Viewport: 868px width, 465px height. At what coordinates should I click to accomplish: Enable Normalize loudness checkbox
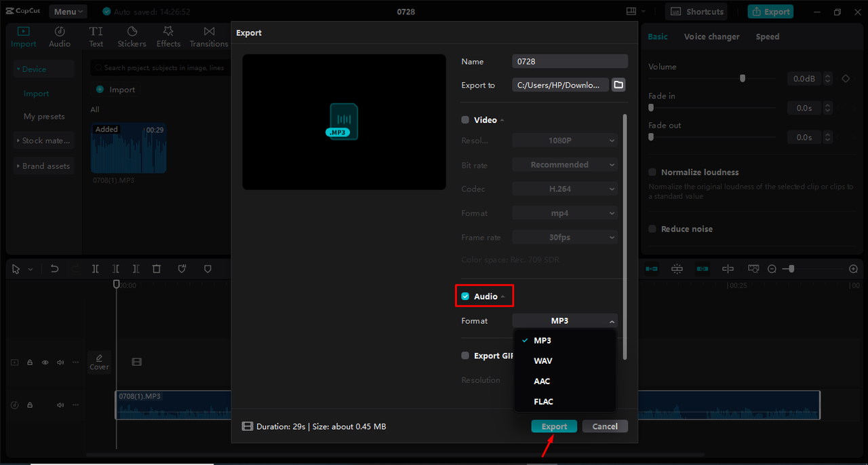point(652,172)
